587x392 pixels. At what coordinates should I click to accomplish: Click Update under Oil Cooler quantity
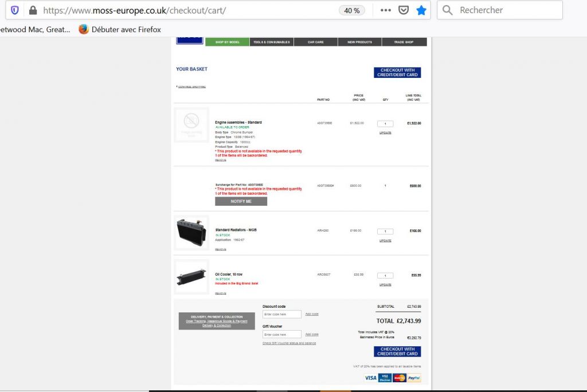tap(385, 285)
